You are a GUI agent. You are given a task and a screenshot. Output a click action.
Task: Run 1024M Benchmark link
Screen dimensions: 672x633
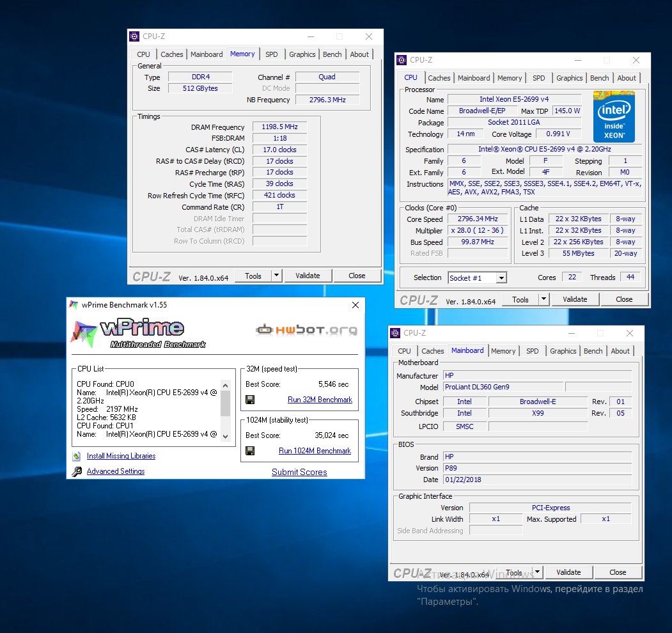[x=315, y=451]
